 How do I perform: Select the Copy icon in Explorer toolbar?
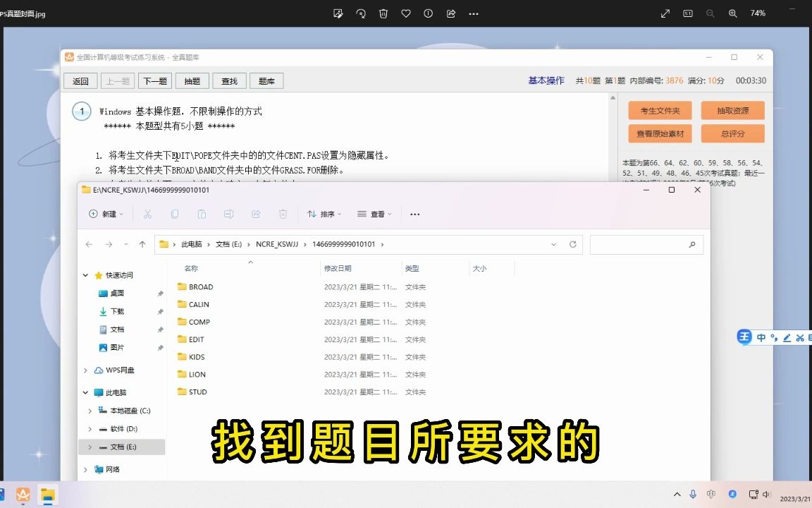pos(175,213)
